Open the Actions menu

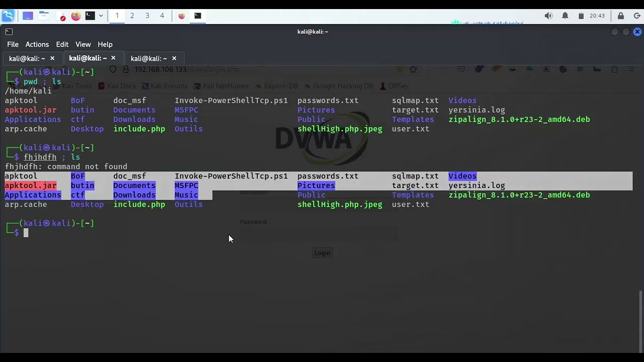point(37,44)
